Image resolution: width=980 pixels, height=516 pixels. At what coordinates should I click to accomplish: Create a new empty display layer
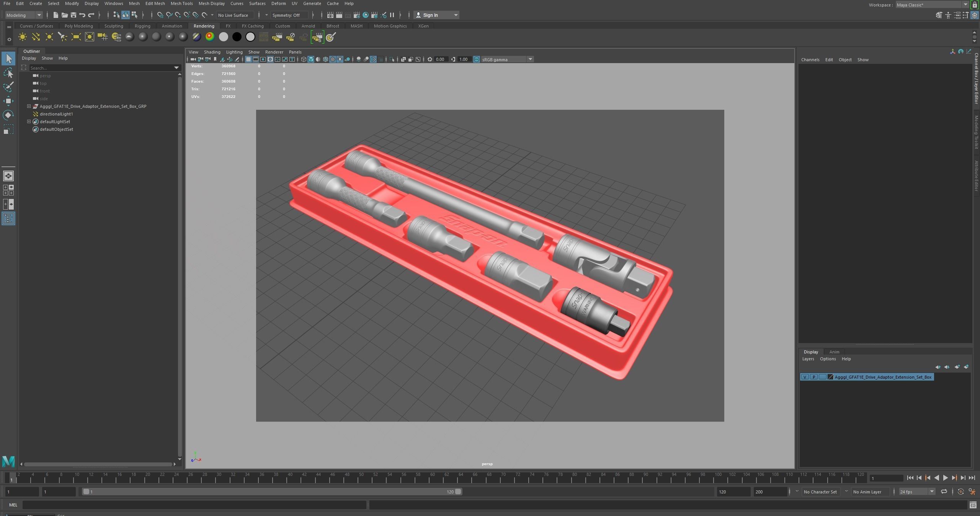point(957,367)
